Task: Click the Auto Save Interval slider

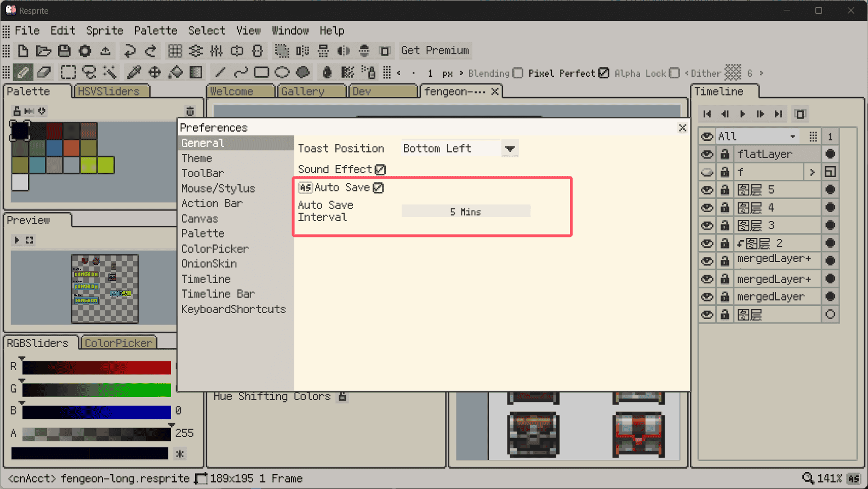Action: 465,212
